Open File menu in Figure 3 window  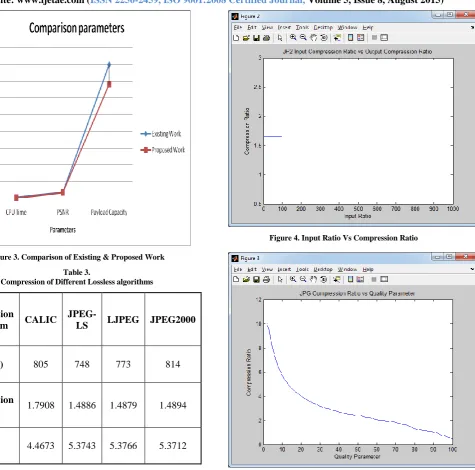(238, 269)
